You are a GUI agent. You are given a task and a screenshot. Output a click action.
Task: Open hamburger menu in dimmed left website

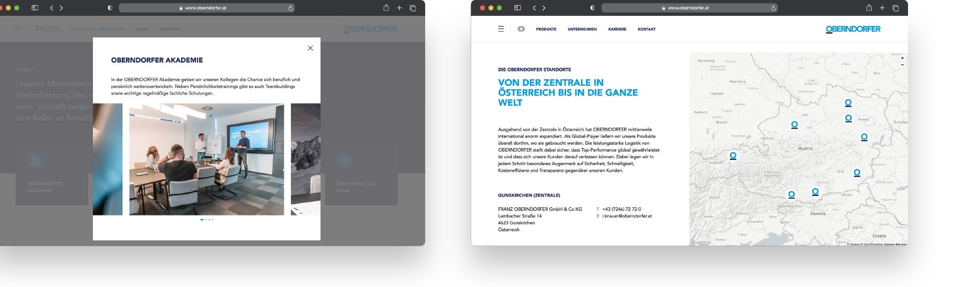18,29
